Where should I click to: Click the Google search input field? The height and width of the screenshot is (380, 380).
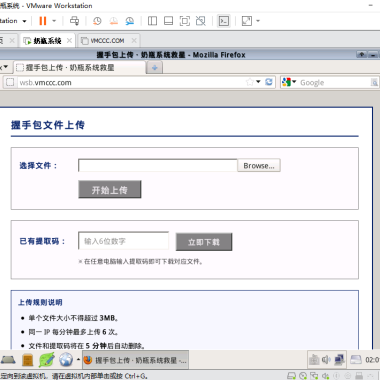pos(334,82)
